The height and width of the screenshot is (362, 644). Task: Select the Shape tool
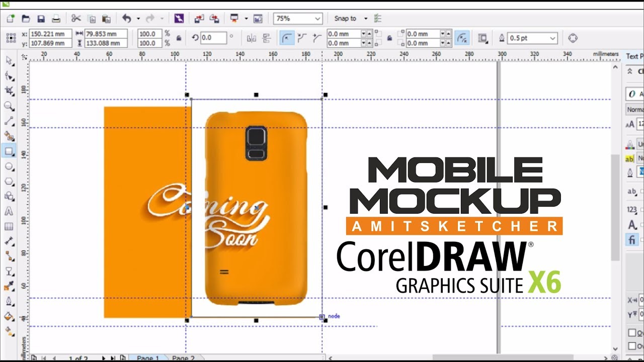click(9, 76)
